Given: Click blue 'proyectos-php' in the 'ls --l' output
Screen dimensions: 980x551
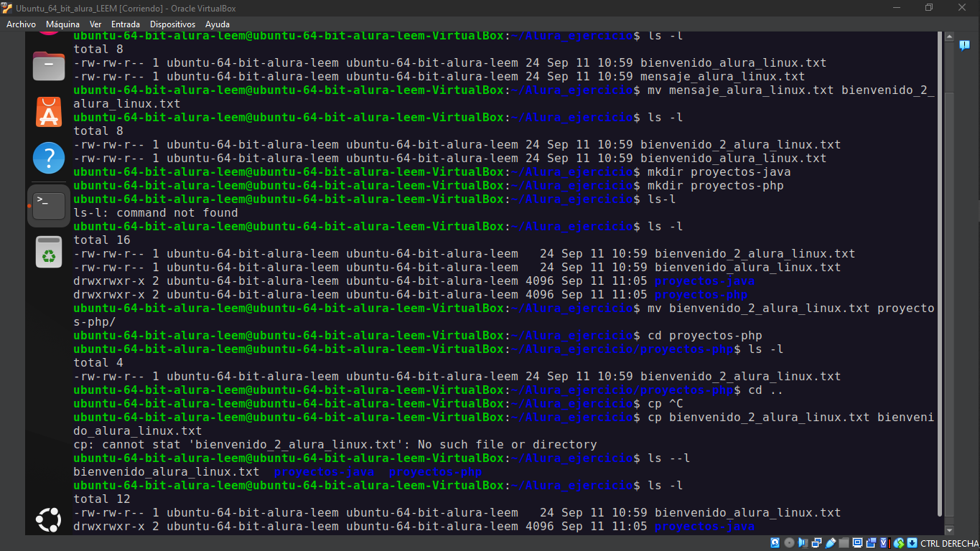Looking at the screenshot, I should (x=436, y=472).
